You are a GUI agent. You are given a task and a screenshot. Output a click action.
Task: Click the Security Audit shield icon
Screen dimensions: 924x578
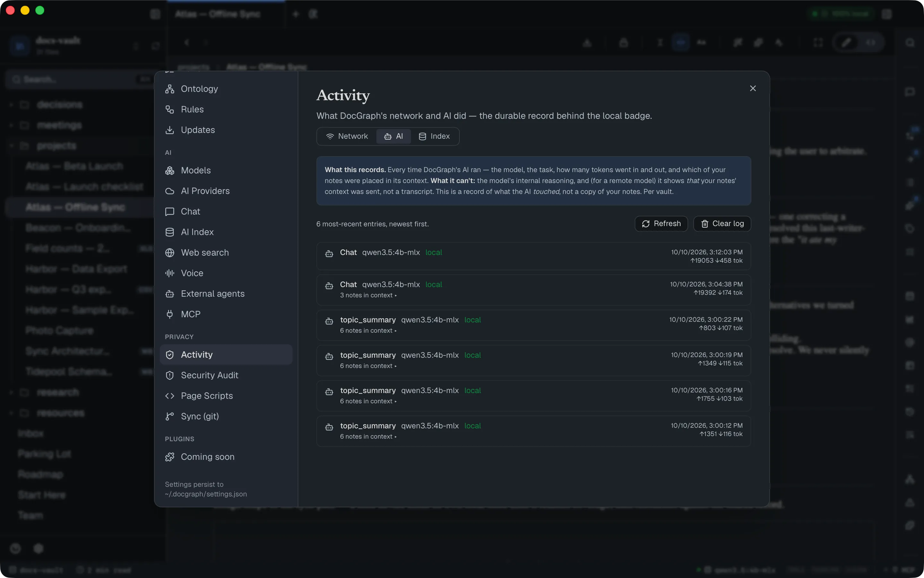click(x=169, y=375)
